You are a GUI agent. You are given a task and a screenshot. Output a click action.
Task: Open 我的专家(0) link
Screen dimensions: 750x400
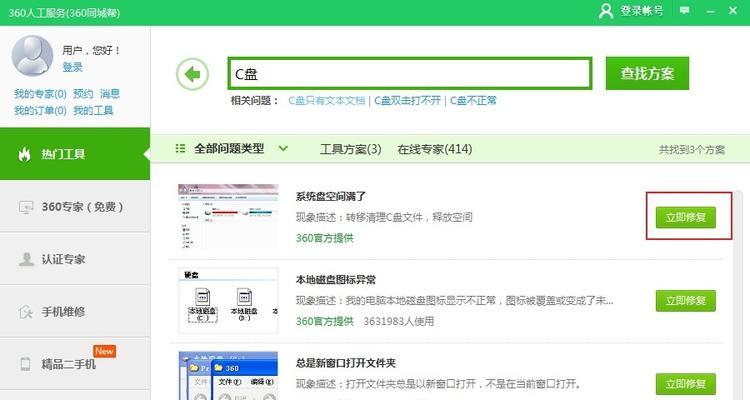coord(40,94)
